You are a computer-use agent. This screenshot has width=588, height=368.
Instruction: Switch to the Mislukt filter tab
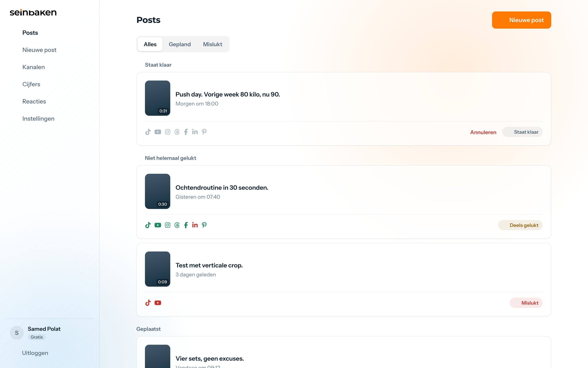click(212, 44)
